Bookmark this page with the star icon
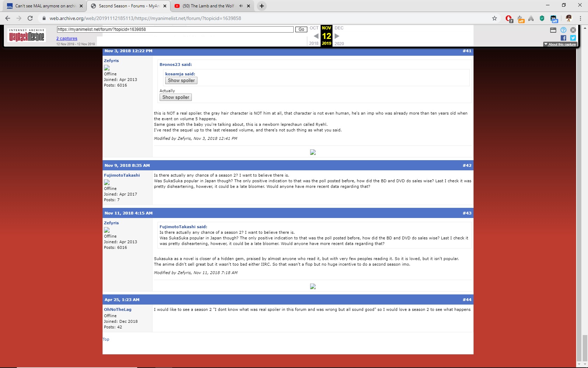588x368 pixels. (x=494, y=18)
